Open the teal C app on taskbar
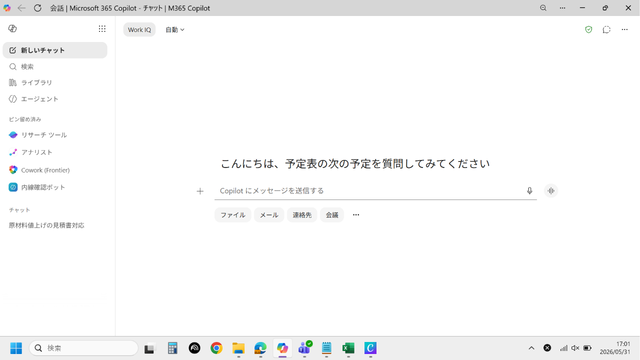This screenshot has height=360, width=640. tap(370, 348)
